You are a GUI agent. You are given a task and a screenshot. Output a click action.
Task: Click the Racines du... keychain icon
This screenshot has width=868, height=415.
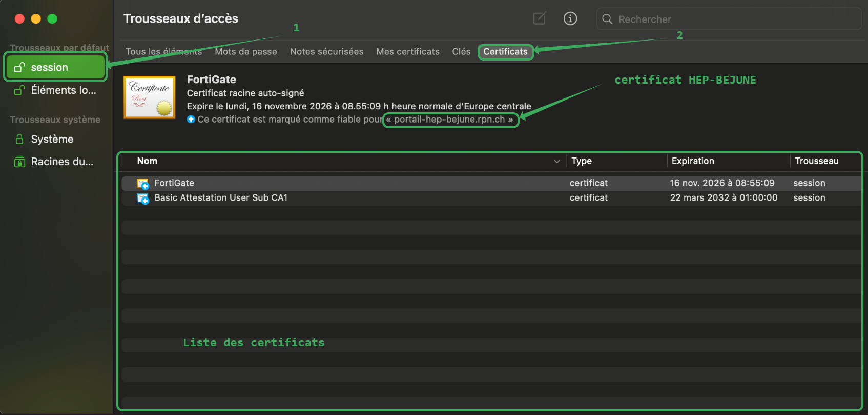coord(19,162)
